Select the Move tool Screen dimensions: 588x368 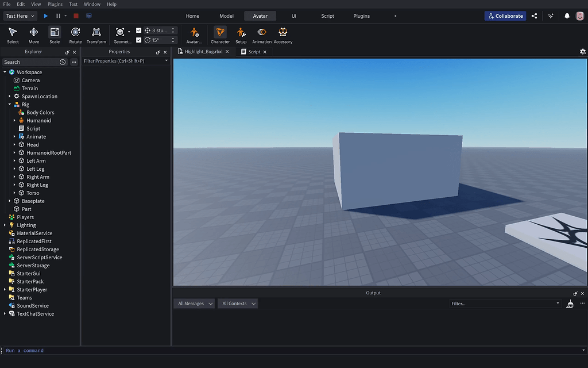point(33,34)
